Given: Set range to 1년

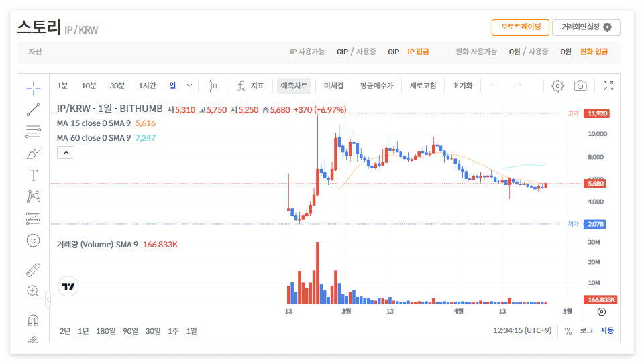Looking at the screenshot, I should point(83,331).
